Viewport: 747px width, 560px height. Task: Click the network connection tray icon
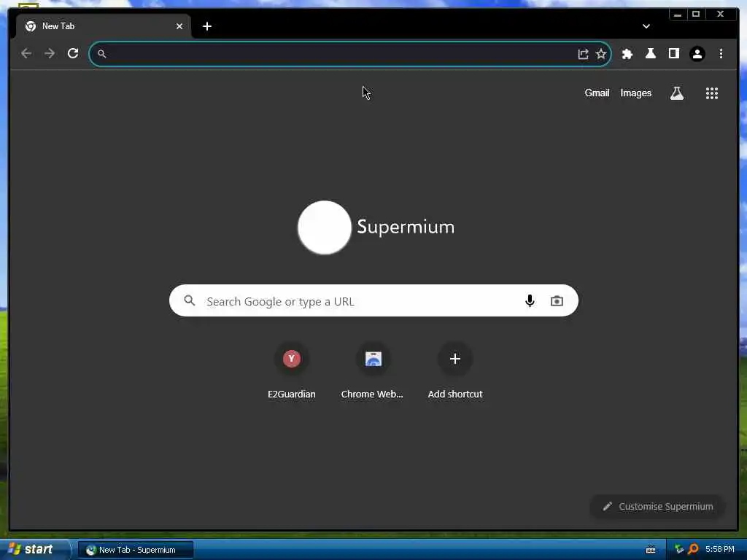pos(679,550)
